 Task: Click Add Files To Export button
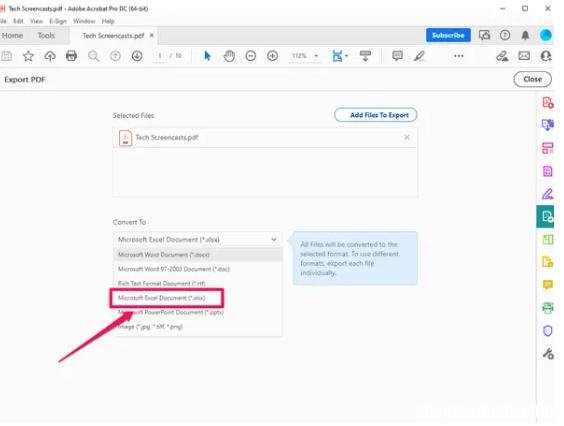point(376,115)
